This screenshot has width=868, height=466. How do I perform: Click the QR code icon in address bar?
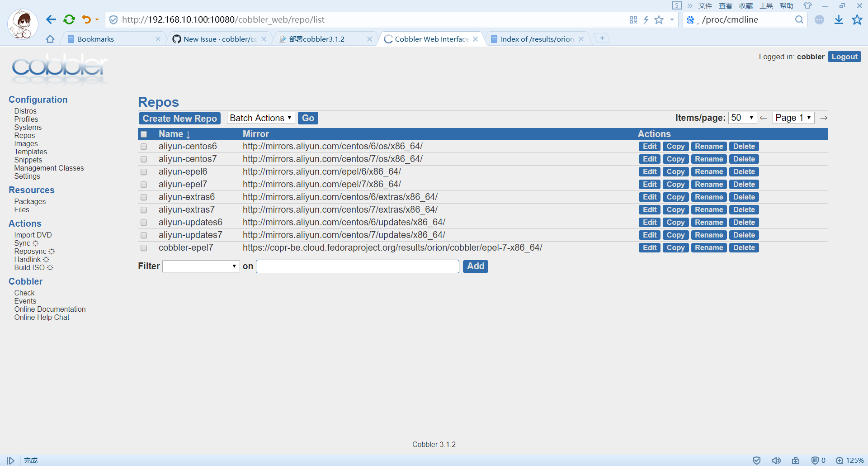click(x=633, y=19)
